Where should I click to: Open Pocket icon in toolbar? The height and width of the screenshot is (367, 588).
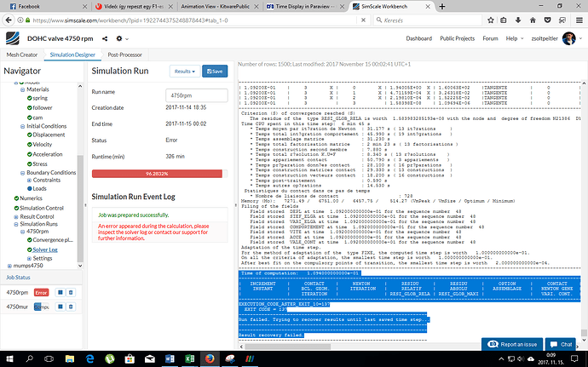pos(547,20)
